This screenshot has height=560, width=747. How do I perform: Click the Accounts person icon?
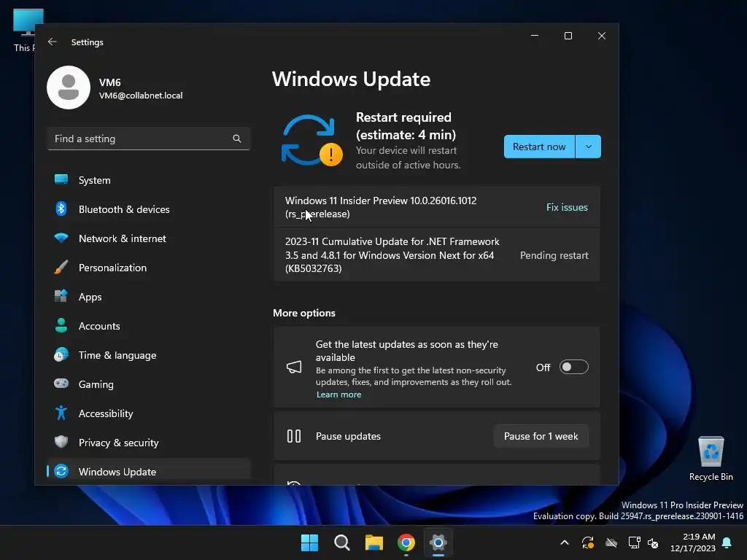tap(61, 325)
